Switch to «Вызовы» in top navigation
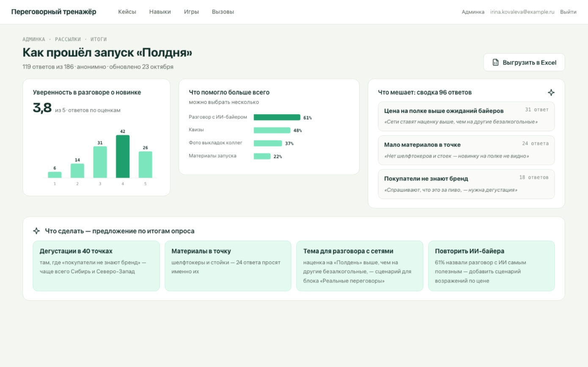 point(223,12)
